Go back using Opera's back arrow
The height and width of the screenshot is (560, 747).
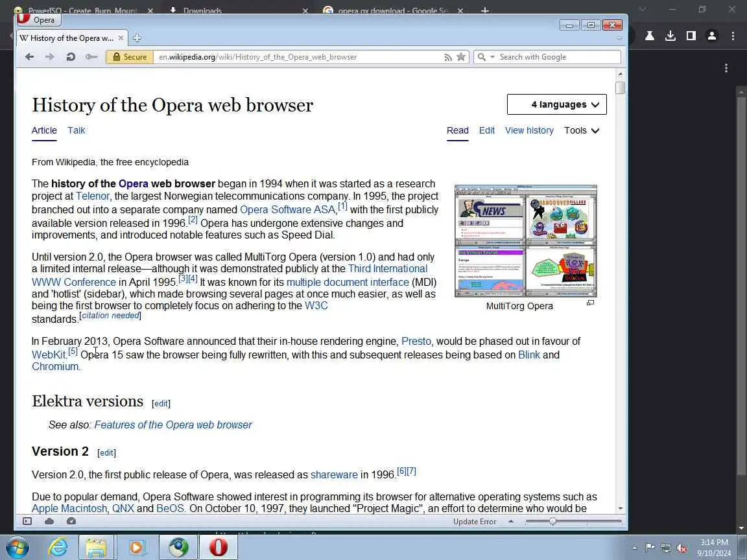click(x=30, y=56)
